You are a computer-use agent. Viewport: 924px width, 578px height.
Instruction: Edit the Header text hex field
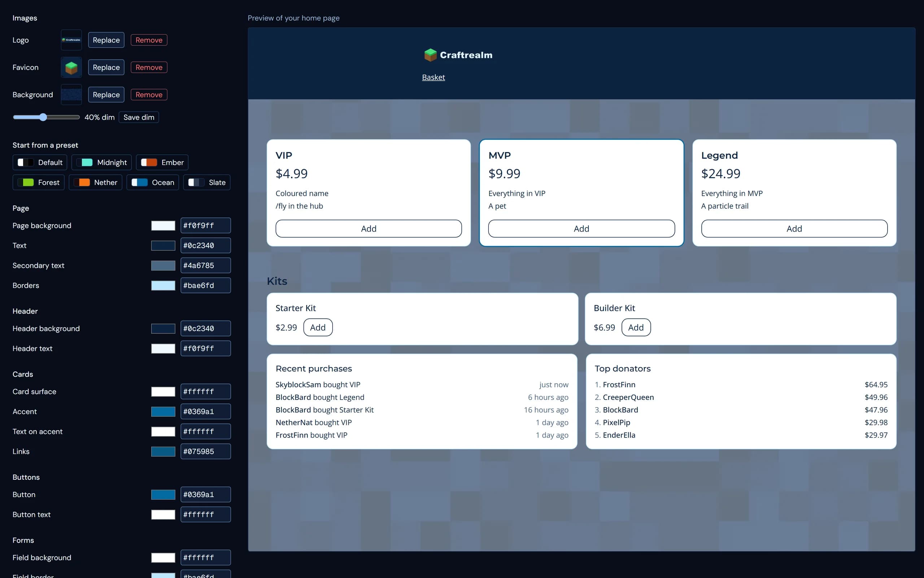click(x=205, y=348)
